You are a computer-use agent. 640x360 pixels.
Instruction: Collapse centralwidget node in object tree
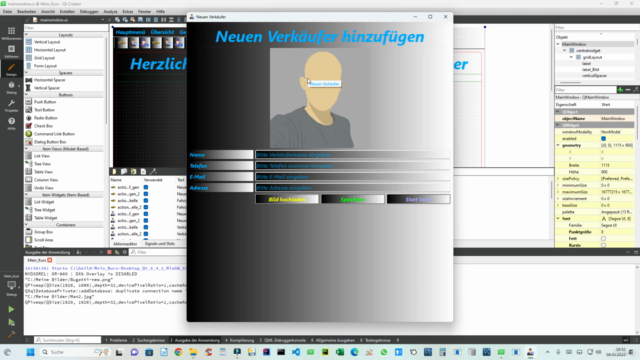(x=564, y=51)
